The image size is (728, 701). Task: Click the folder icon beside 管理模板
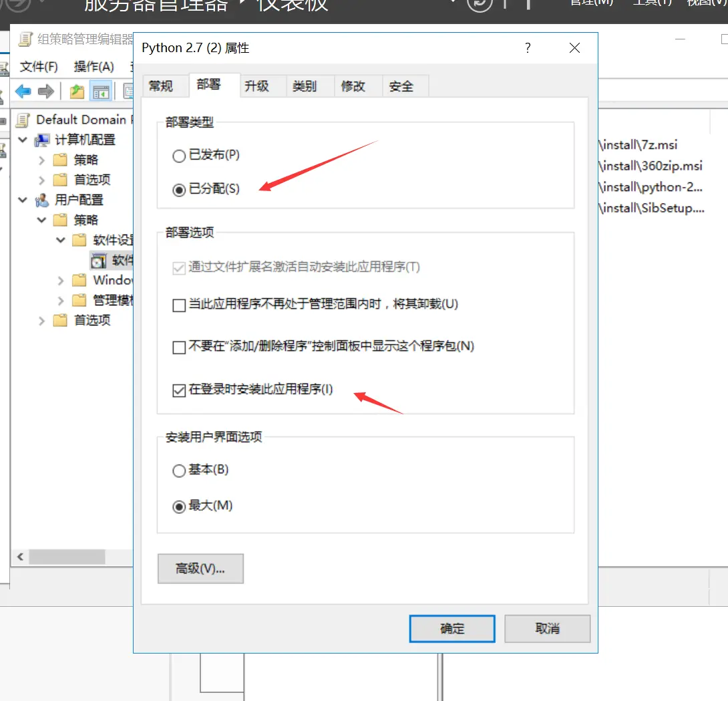[x=79, y=300]
